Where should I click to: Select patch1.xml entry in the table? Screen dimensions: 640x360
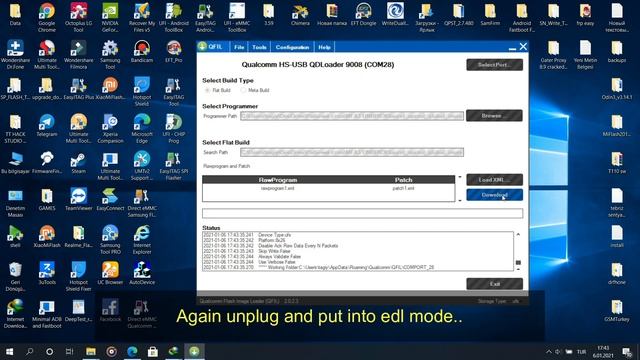click(x=403, y=189)
